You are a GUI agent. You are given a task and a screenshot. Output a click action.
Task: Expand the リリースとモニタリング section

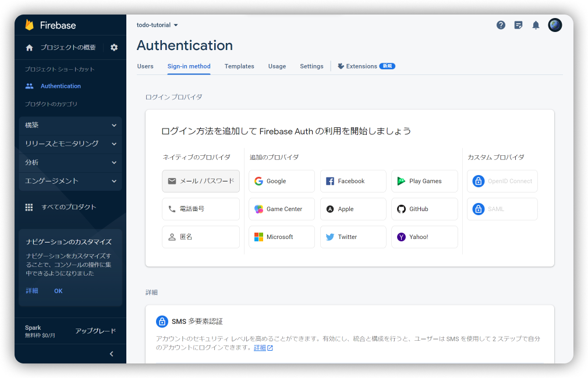pos(70,144)
